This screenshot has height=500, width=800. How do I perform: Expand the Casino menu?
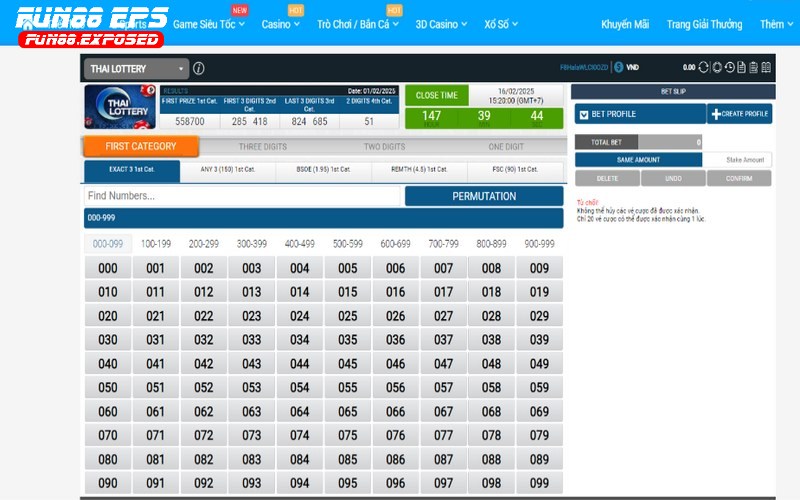[281, 24]
